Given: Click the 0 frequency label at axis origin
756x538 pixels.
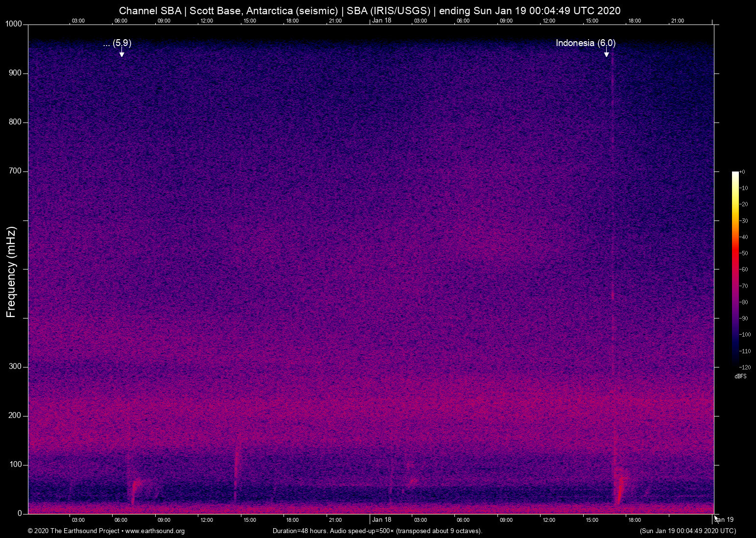Looking at the screenshot, I should pos(20,514).
